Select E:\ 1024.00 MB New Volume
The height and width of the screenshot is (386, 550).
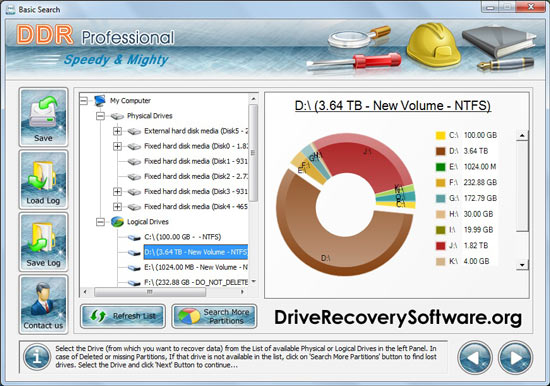coord(196,267)
